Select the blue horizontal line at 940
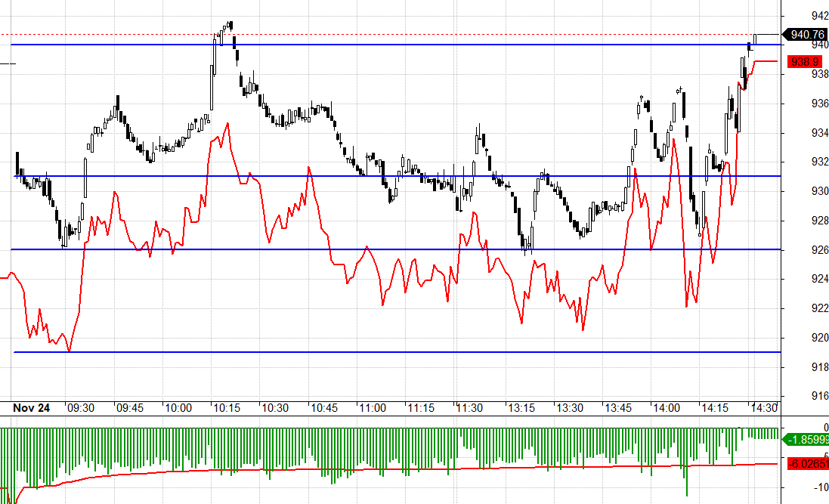 pyautogui.click(x=378, y=45)
